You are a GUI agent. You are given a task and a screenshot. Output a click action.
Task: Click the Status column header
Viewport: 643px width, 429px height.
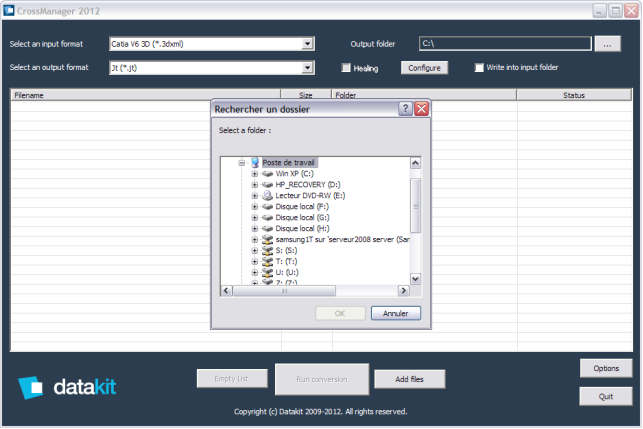574,95
